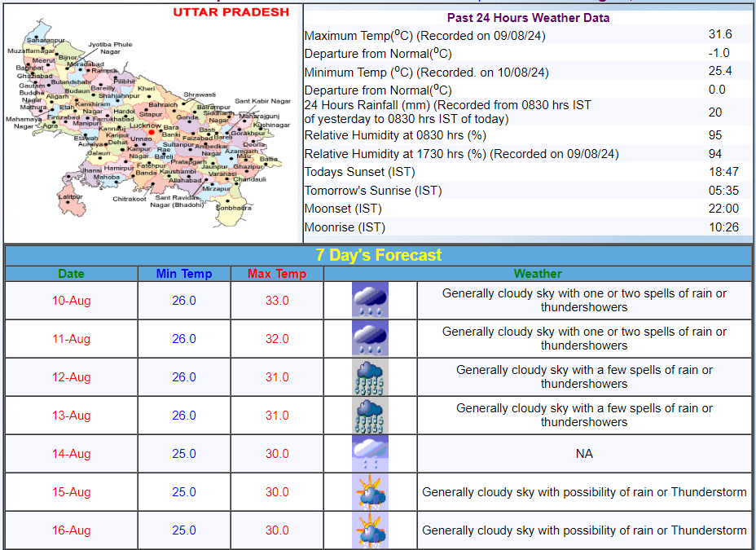Select the sun-and-cloud icon for 15-Aug

point(370,491)
